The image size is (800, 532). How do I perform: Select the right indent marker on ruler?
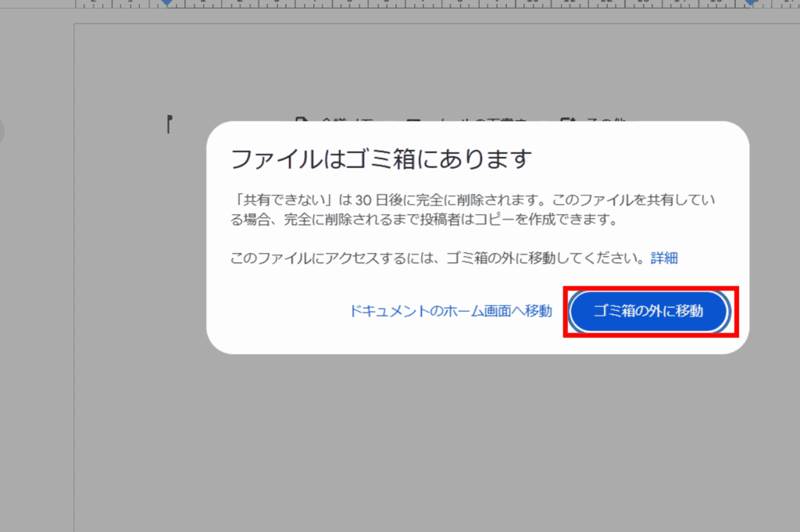pos(751,3)
